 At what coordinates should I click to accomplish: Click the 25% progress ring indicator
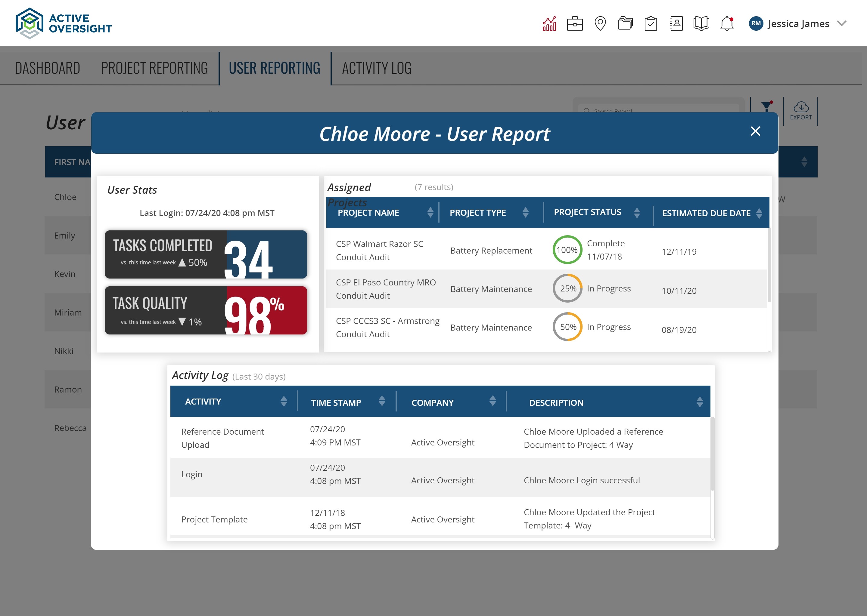click(x=567, y=288)
